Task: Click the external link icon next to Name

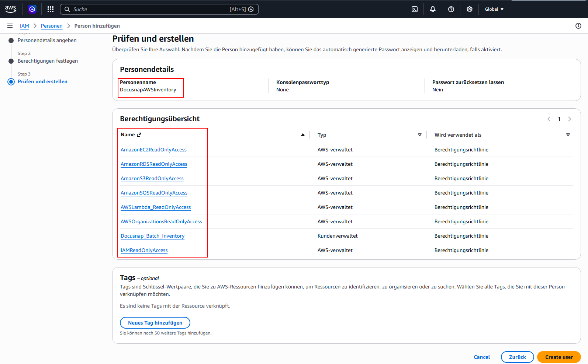Action: pyautogui.click(x=139, y=135)
